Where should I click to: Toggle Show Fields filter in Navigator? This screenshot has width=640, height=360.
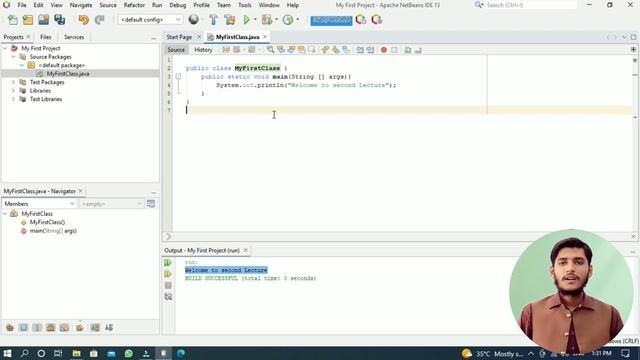23,328
